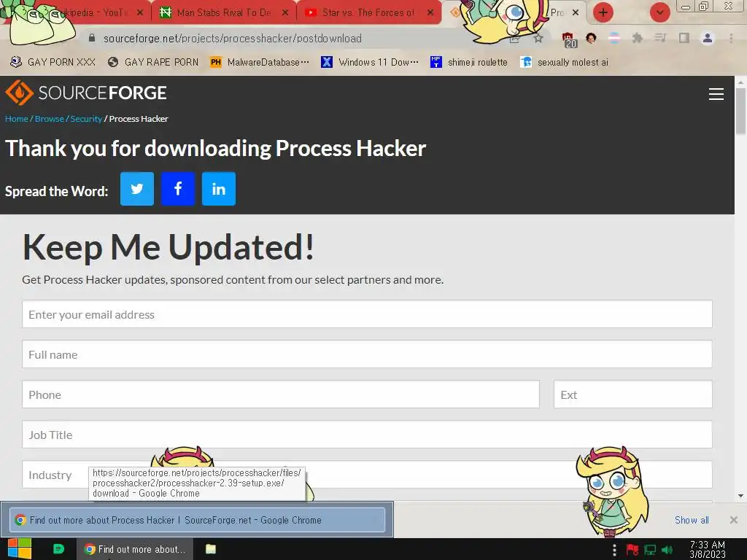Close the Man Stabs Rival tab
This screenshot has height=560, width=747.
(x=285, y=12)
